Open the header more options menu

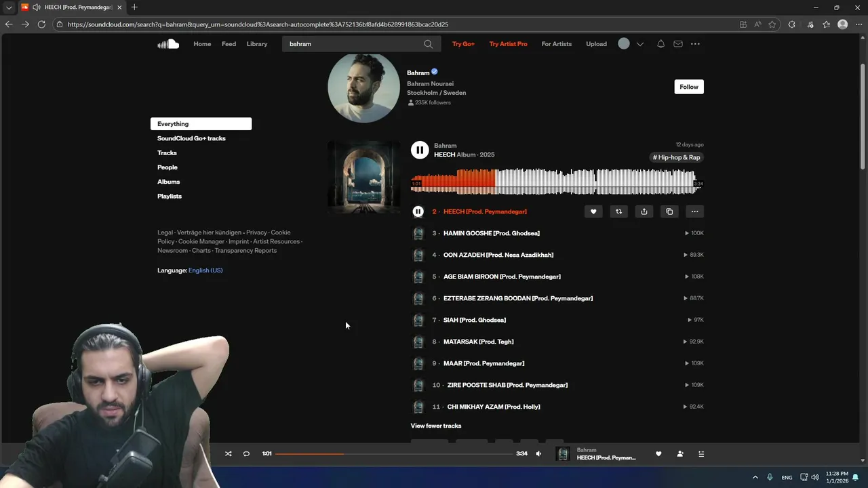point(695,44)
